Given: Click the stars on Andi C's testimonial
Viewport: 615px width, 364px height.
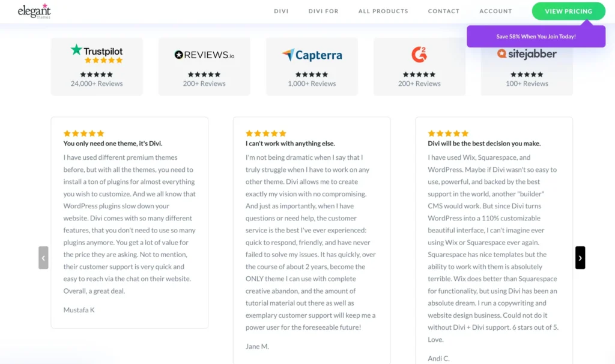Looking at the screenshot, I should pyautogui.click(x=448, y=133).
